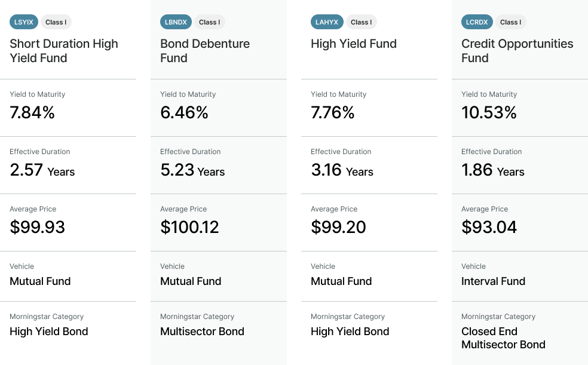Click the 10.53% yield to maturity value
The image size is (588, 365).
coord(489,112)
